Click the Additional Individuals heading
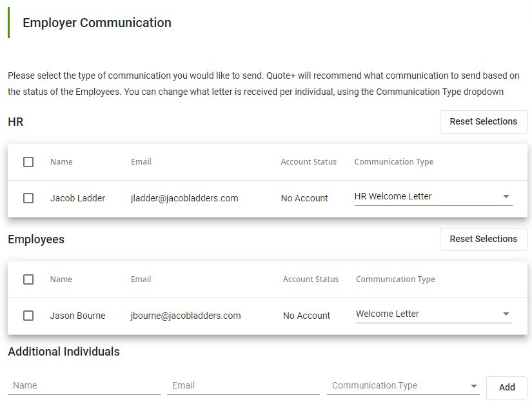The height and width of the screenshot is (404, 532). (x=64, y=352)
